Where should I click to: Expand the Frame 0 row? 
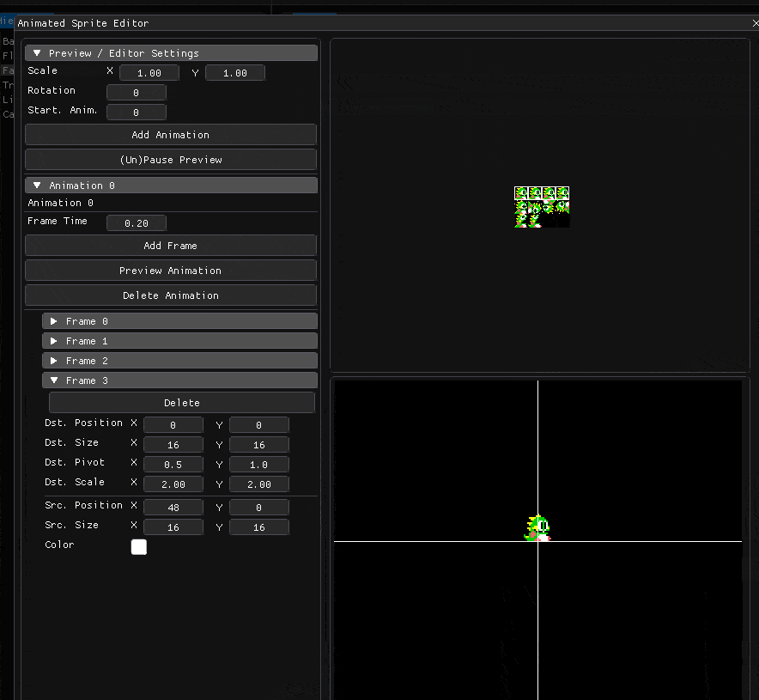(179, 321)
